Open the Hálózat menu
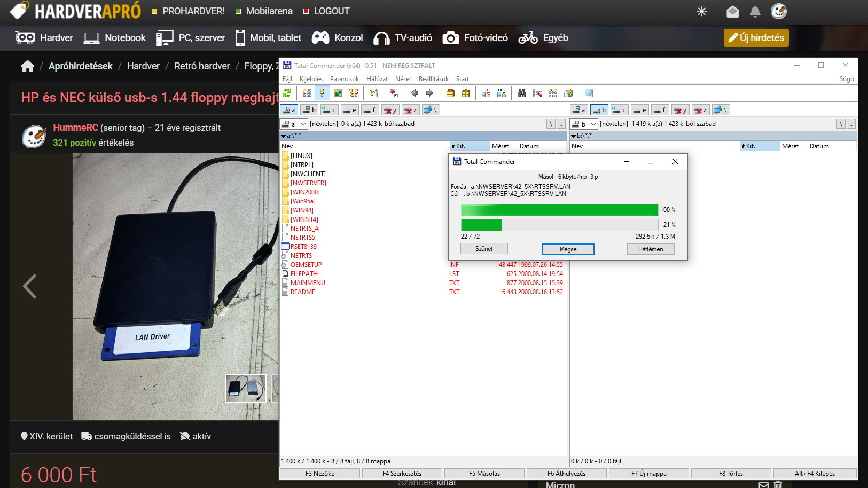 pos(377,79)
